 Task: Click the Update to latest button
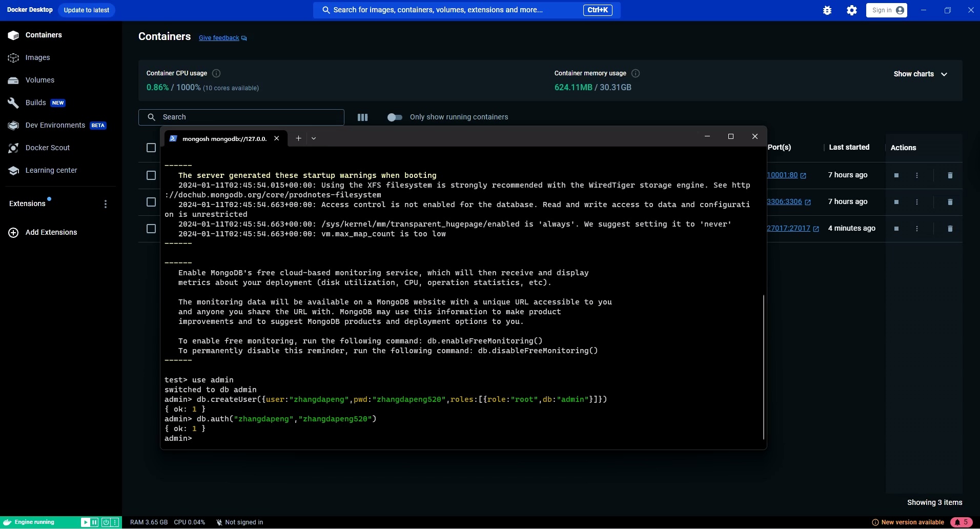(x=86, y=10)
